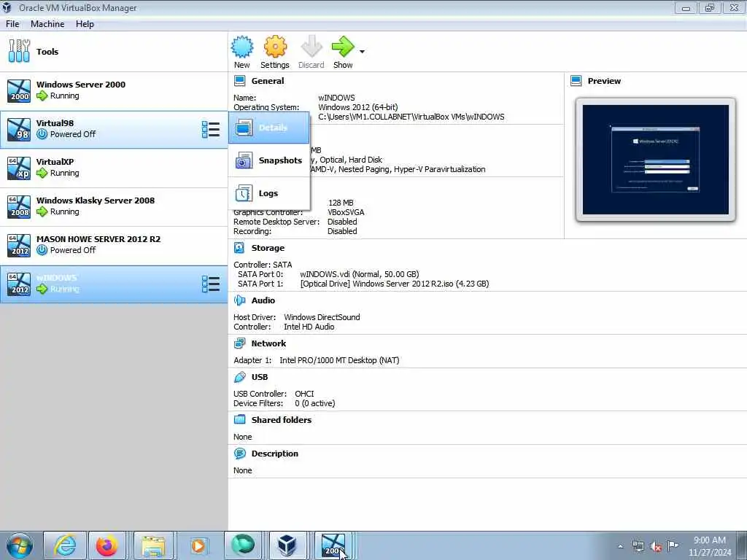
Task: Open the File menu
Action: tap(12, 24)
